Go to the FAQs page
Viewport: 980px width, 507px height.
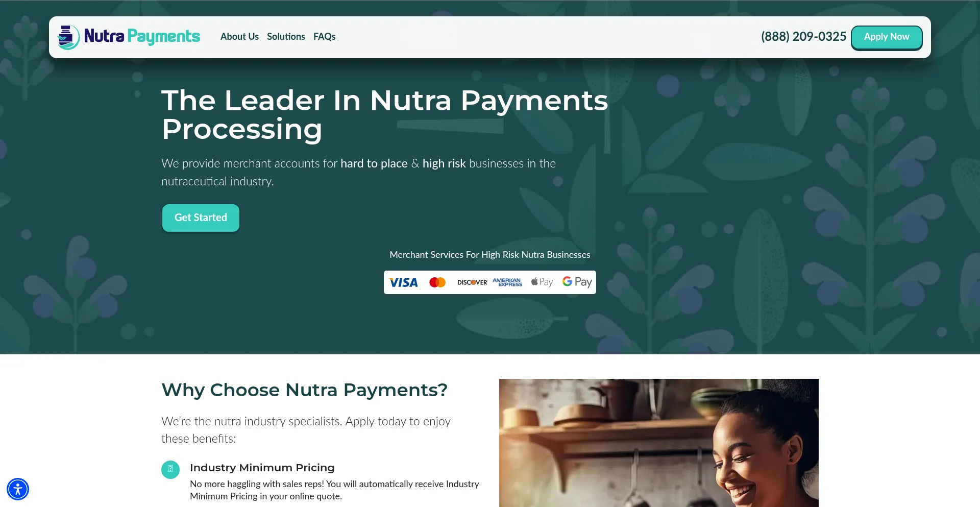pos(325,37)
